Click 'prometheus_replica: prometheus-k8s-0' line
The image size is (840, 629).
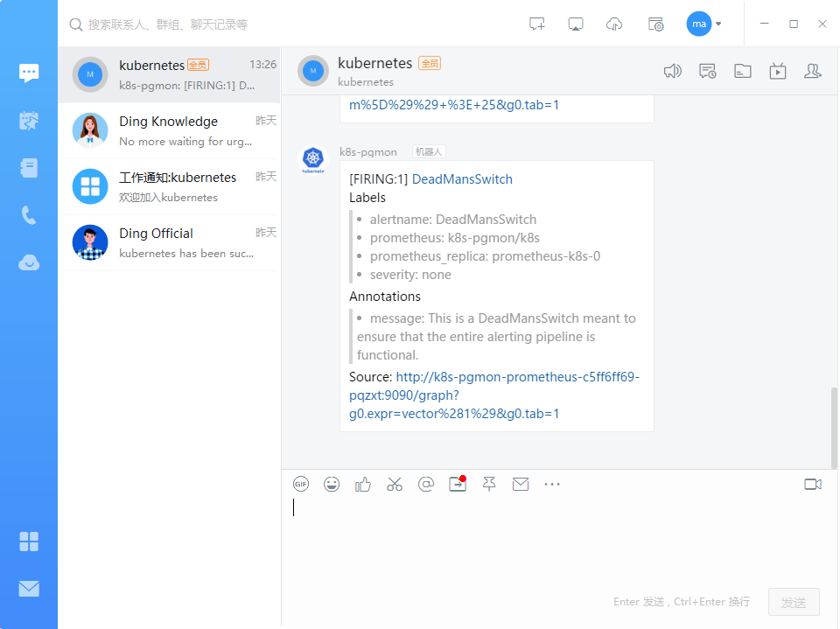(485, 256)
